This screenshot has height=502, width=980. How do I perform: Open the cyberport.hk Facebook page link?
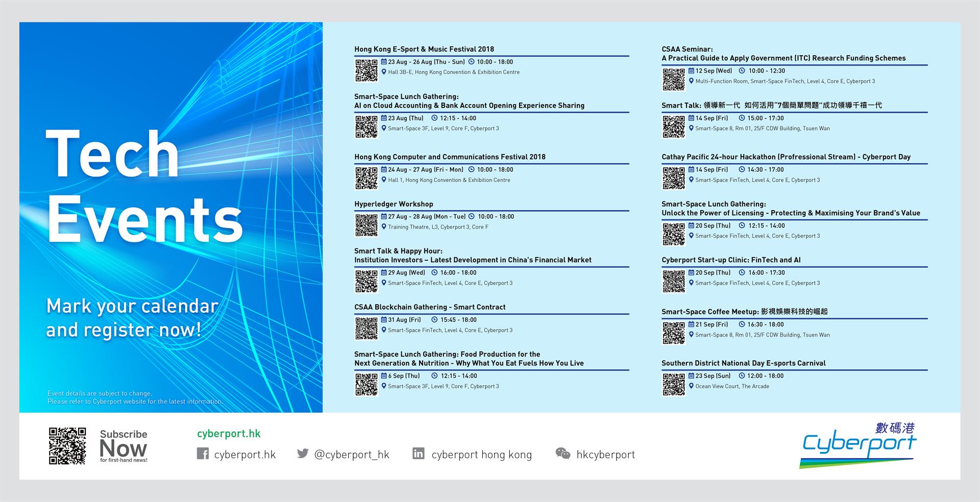click(x=245, y=455)
